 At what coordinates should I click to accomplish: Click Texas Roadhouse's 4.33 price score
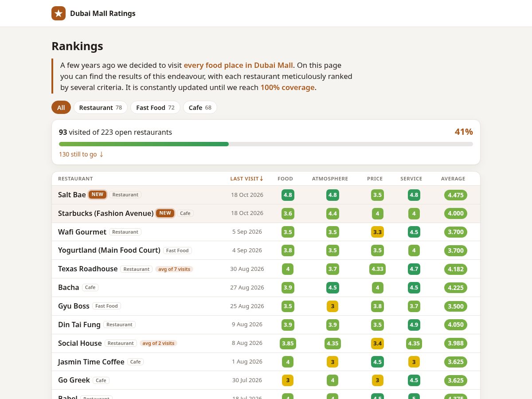pos(378,269)
